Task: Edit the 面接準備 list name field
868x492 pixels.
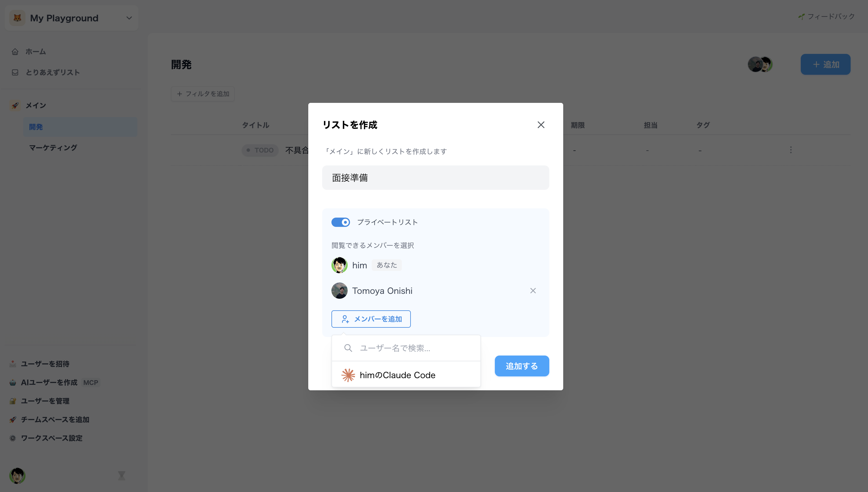Action: pos(435,177)
